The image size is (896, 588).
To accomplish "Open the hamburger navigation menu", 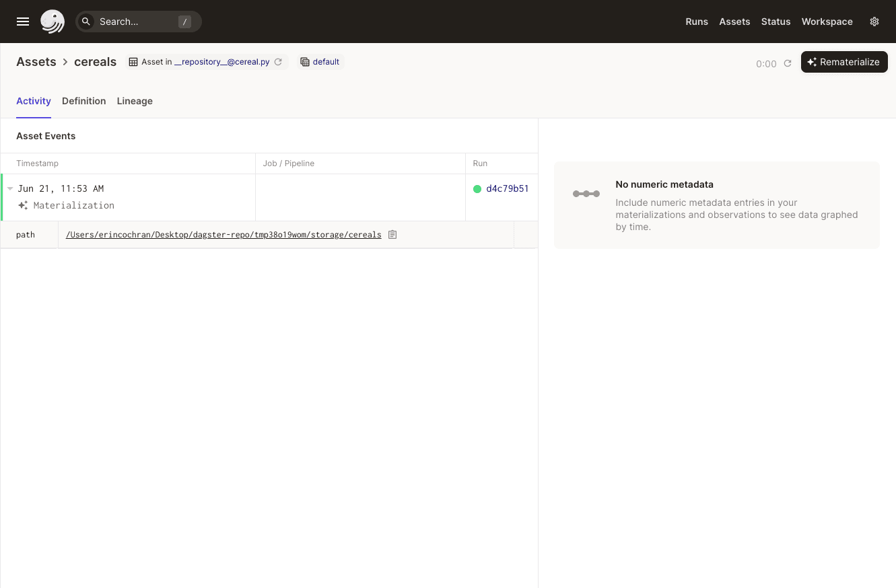I will pos(23,22).
